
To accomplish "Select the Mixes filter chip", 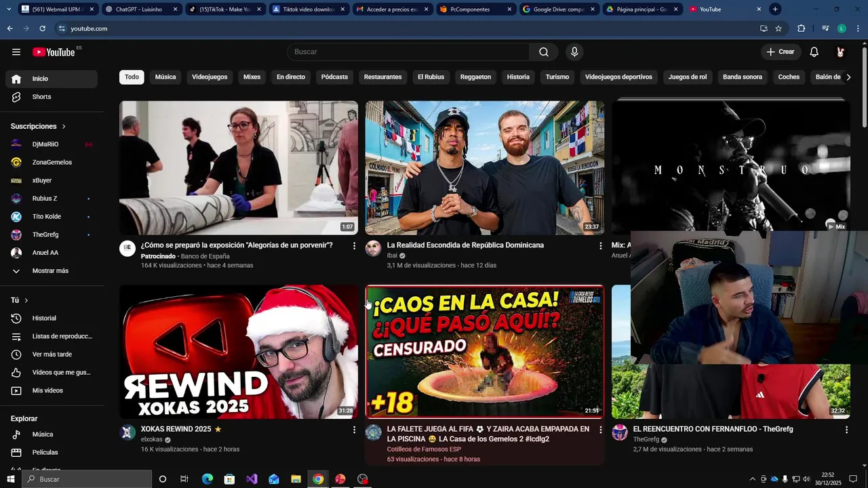I will pyautogui.click(x=252, y=77).
